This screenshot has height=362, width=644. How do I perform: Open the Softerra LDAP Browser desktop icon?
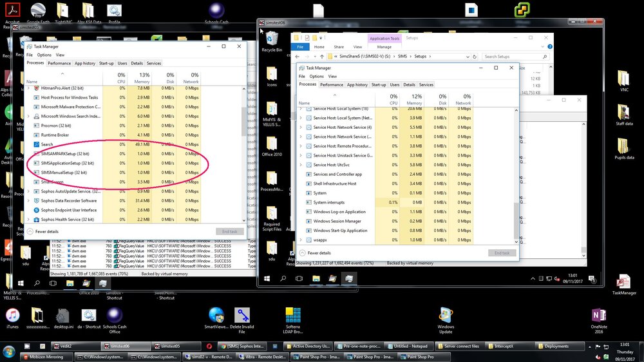(x=293, y=320)
